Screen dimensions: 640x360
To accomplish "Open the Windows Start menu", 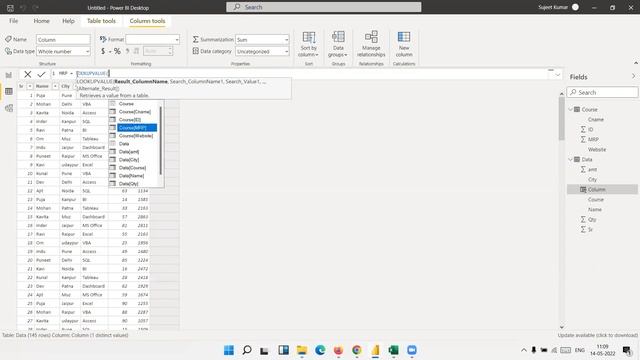I will (229, 350).
